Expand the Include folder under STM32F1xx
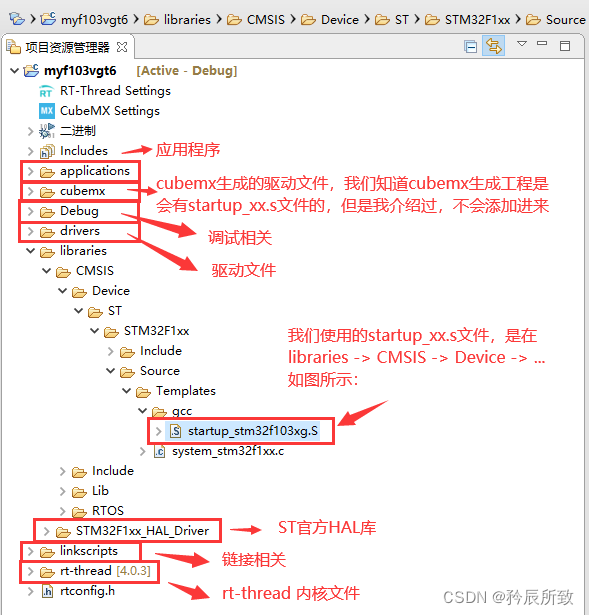This screenshot has width=589, height=615. (x=111, y=351)
